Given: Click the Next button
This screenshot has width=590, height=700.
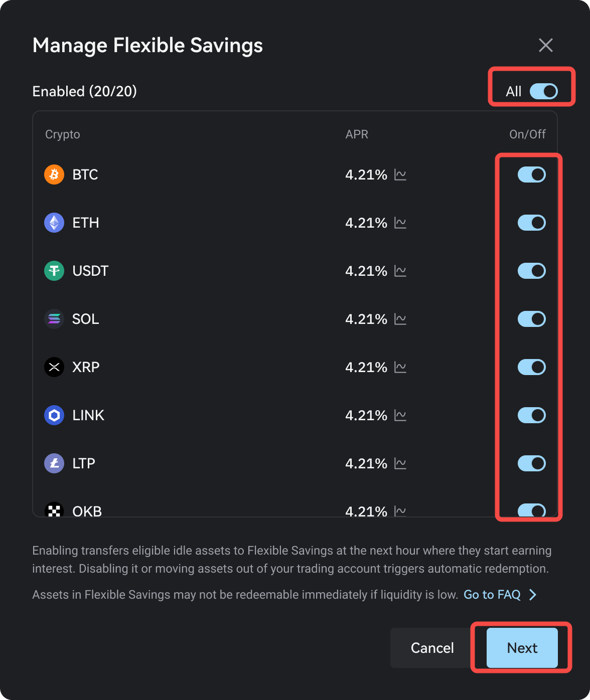Looking at the screenshot, I should pos(522,648).
